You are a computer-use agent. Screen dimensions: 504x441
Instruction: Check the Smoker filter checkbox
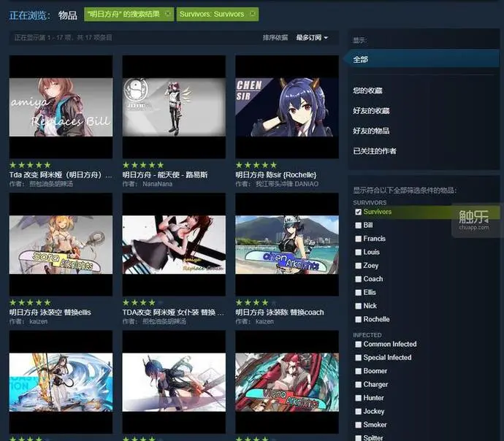tap(358, 425)
